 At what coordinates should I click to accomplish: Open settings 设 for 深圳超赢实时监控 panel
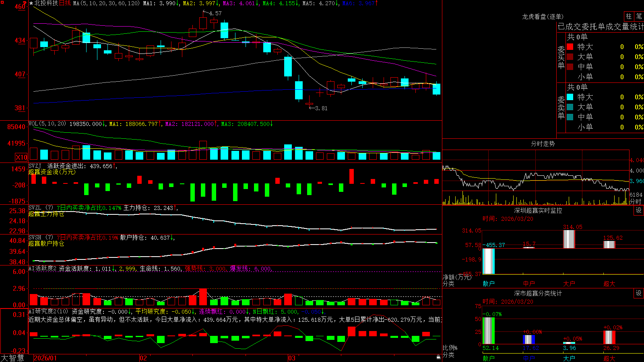click(x=639, y=210)
